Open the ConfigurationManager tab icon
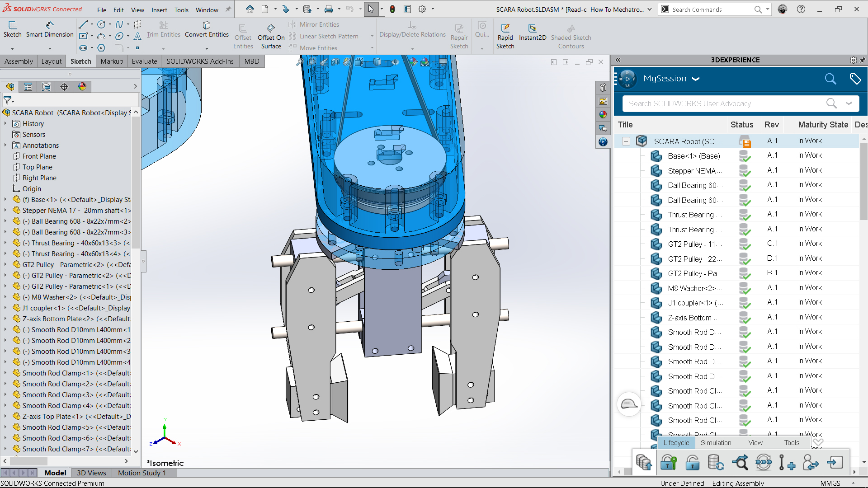The width and height of the screenshot is (868, 488). coord(46,87)
